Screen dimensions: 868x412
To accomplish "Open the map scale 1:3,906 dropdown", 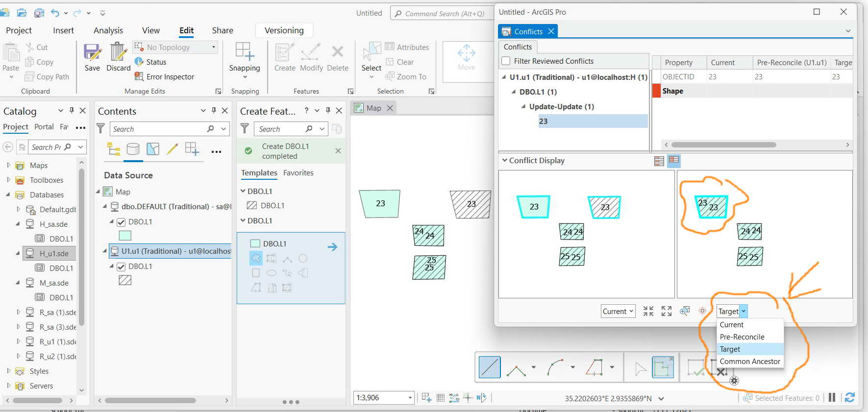I will (410, 398).
